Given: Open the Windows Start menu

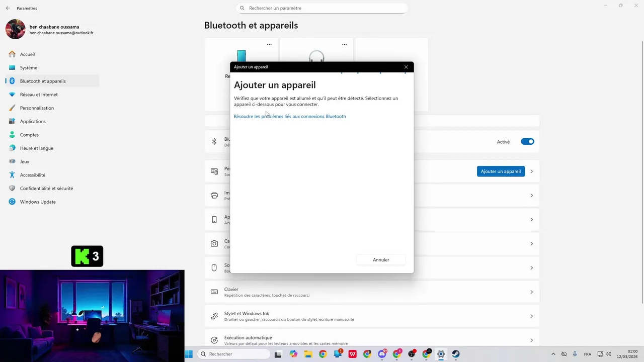Looking at the screenshot, I should pos(189,354).
